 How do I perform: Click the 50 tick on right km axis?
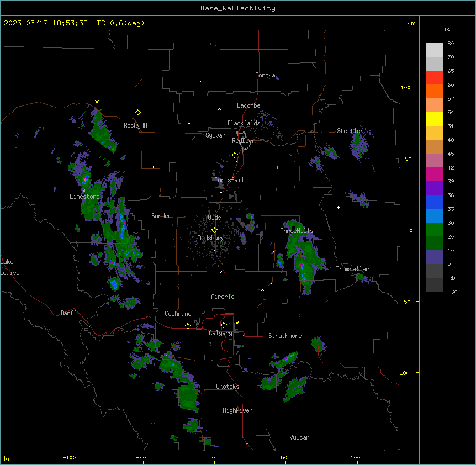[408, 158]
